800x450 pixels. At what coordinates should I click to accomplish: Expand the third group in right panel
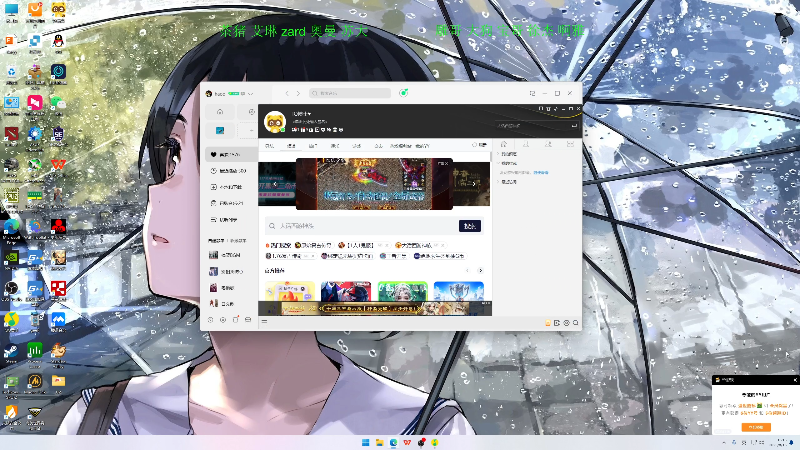498,182
